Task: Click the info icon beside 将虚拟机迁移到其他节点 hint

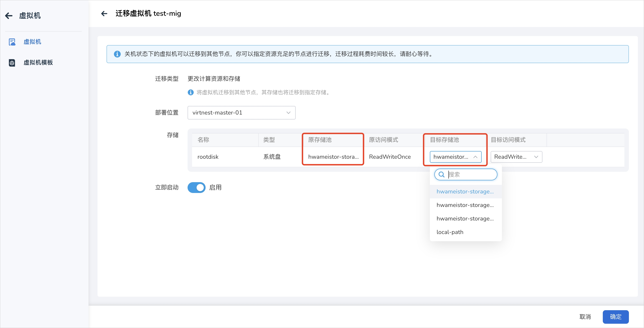Action: [x=190, y=92]
